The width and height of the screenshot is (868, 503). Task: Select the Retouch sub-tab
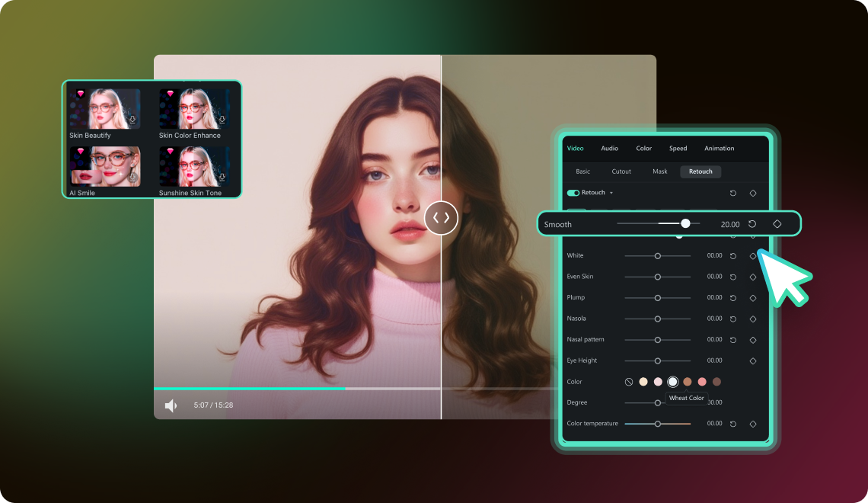click(x=700, y=171)
